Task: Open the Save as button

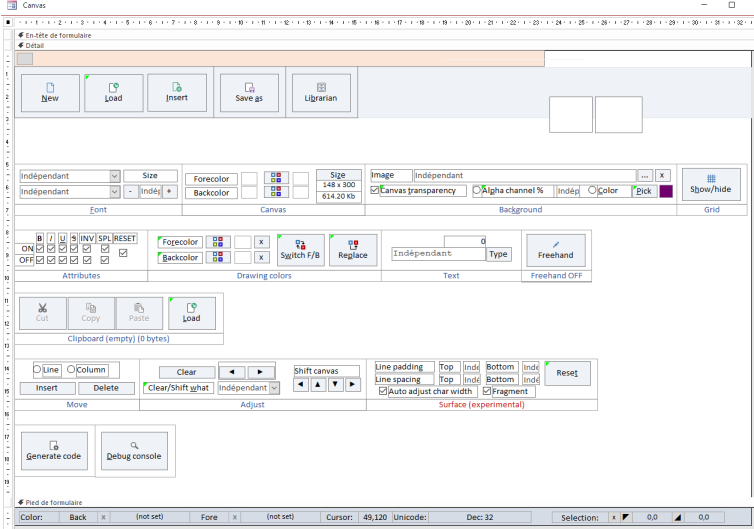Action: click(249, 93)
